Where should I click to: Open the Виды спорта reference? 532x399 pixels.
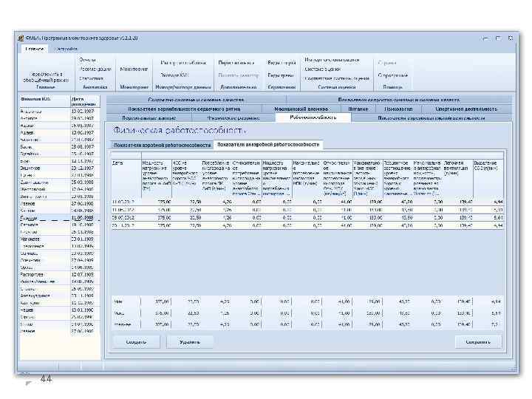282,63
